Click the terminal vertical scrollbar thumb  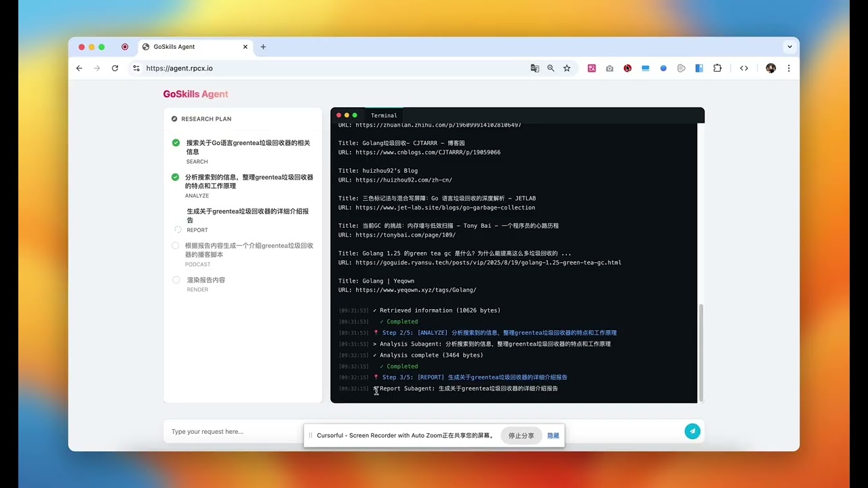(701, 352)
